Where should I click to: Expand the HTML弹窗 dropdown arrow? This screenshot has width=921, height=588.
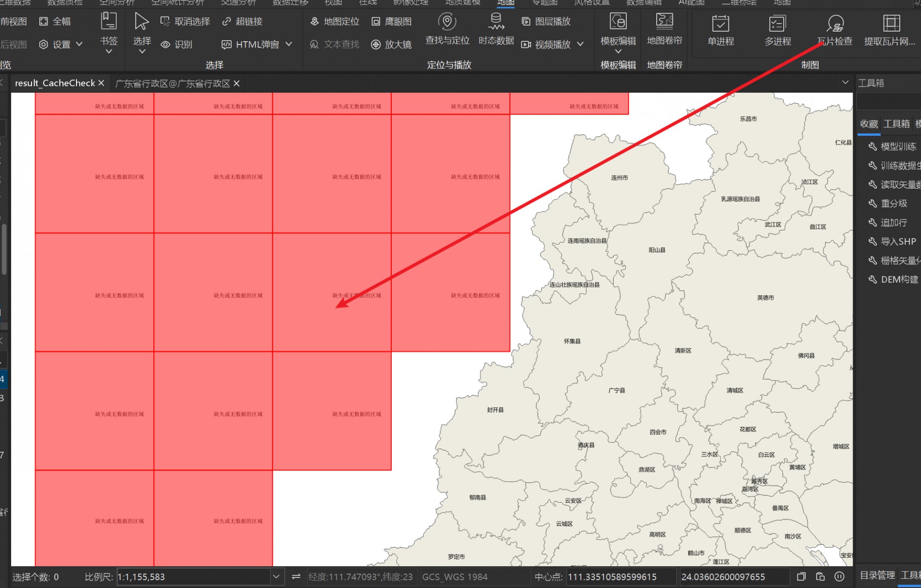coord(289,45)
